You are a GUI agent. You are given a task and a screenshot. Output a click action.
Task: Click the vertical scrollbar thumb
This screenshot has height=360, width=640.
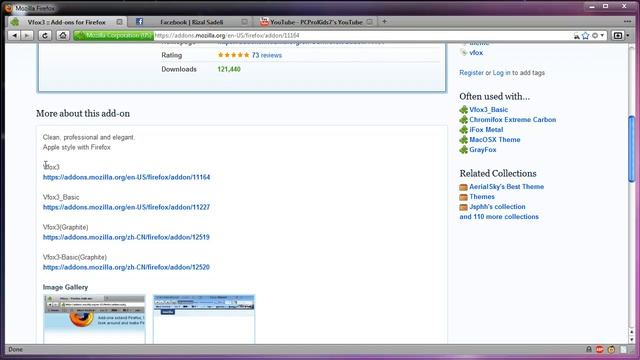(x=631, y=149)
